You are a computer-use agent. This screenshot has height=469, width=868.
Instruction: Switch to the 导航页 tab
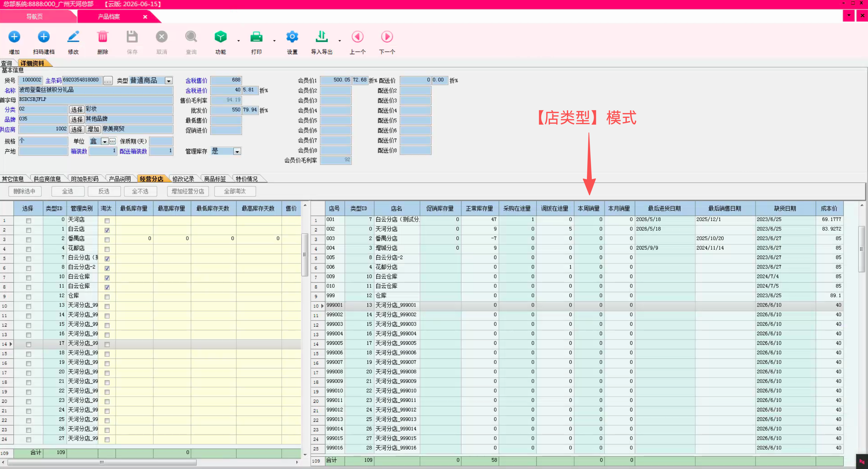[35, 17]
